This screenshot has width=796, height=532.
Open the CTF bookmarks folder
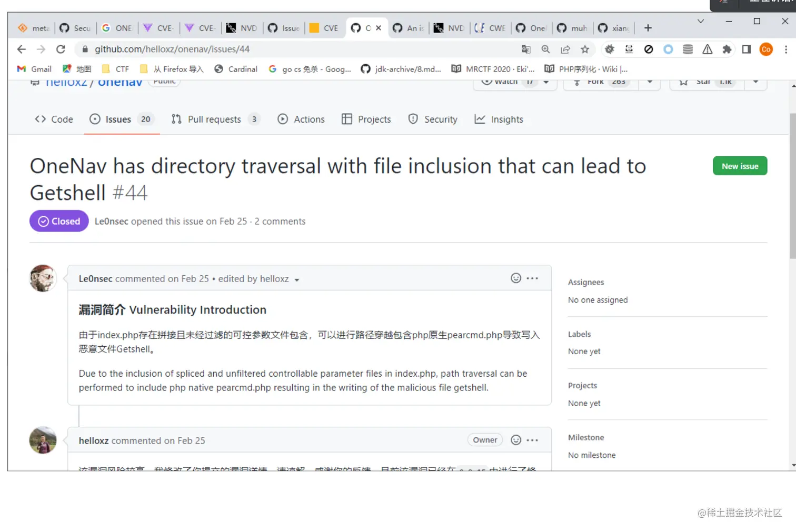click(x=116, y=69)
